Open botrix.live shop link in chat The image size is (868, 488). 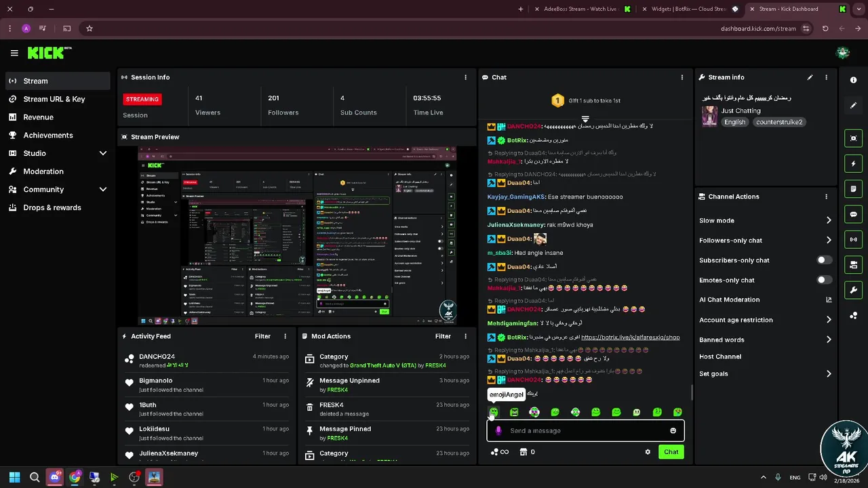coord(630,338)
